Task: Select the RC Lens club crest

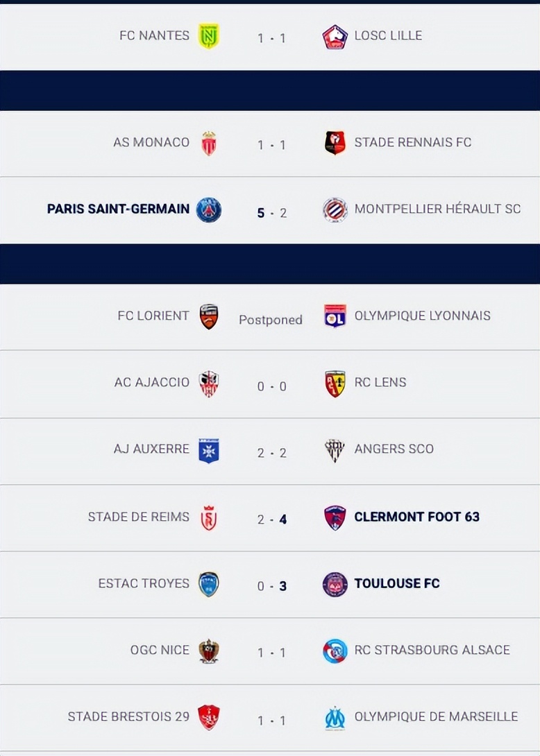Action: [335, 383]
